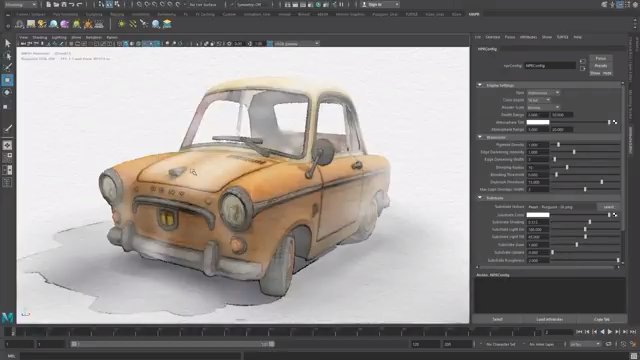This screenshot has height=360, width=640.
Task: Open the viewport Shading menu
Action: point(40,37)
